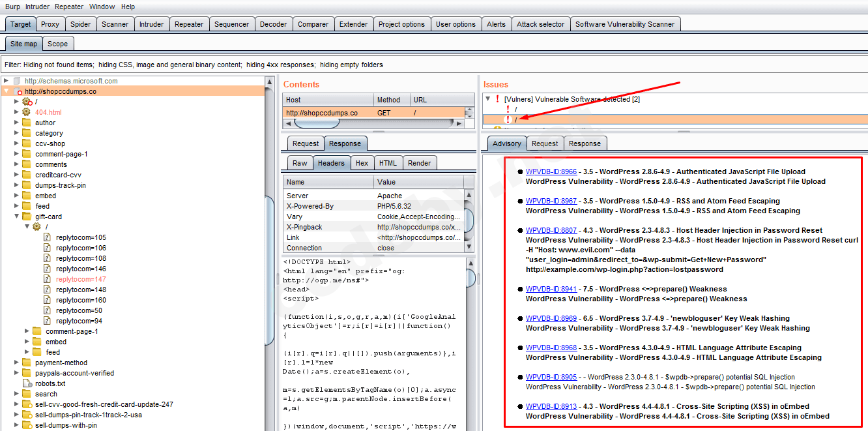Open the WPVDB-ID:8941 advisory link
Image resolution: width=868 pixels, height=431 pixels.
[551, 289]
